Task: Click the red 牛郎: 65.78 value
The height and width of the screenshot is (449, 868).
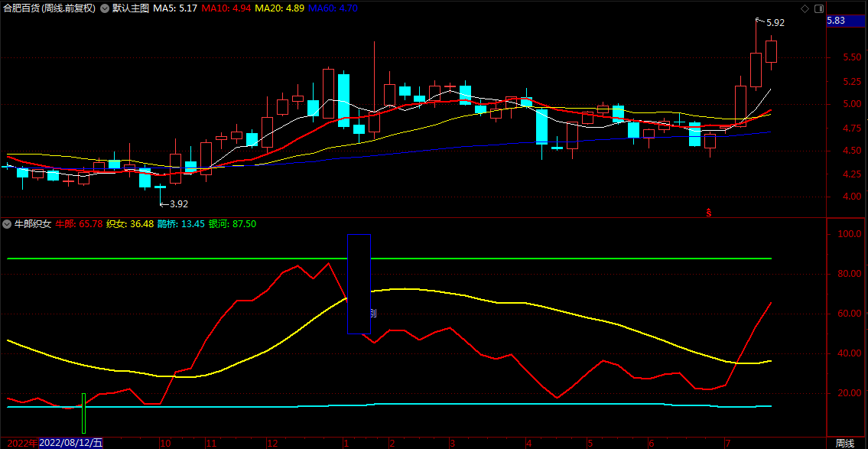Action: 80,224
